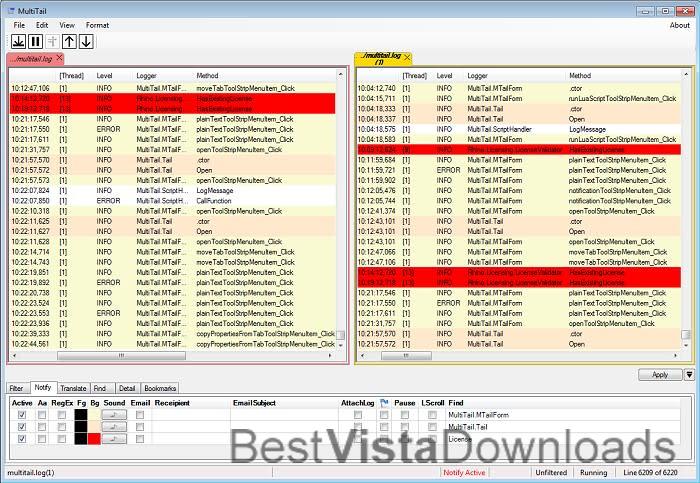Click the flag column header icon
Image resolution: width=700 pixels, height=483 pixels.
(x=384, y=403)
